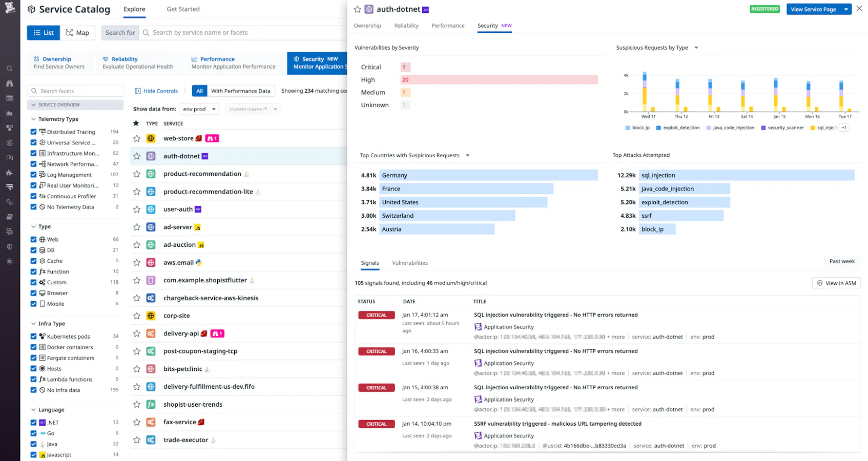Viewport: 868px width, 461px height.
Task: Click the globe icon beside auth-dotnet
Action: click(x=368, y=9)
